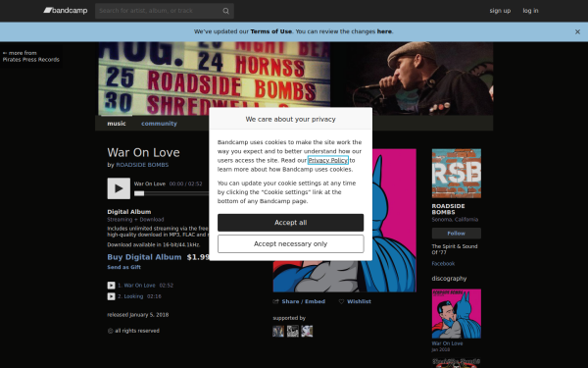
Task: Click the RSB band profile image
Action: [x=457, y=174]
